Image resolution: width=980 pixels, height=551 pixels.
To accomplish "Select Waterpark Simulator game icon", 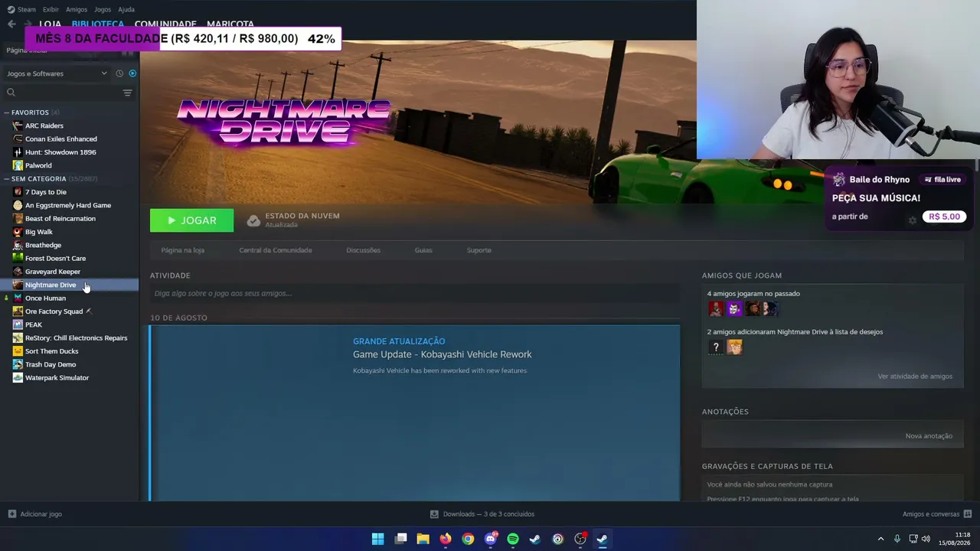I will pos(18,378).
